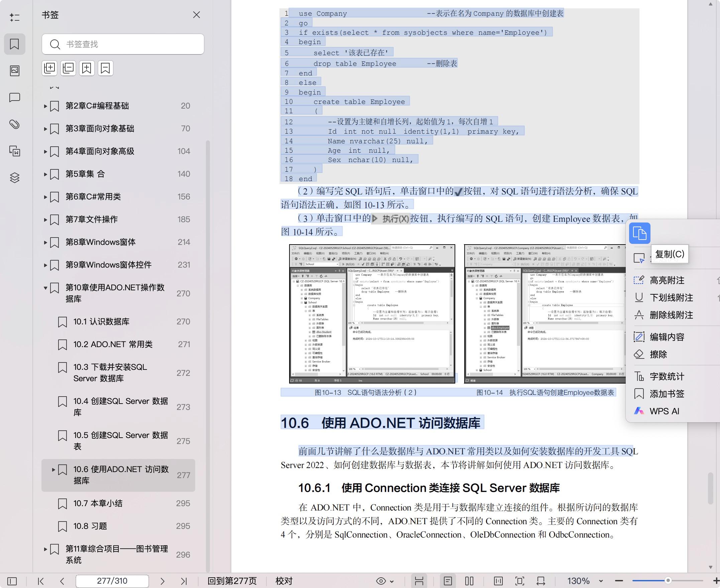Go to 10.2 ADO.NET 常用类 bookmark

point(118,344)
